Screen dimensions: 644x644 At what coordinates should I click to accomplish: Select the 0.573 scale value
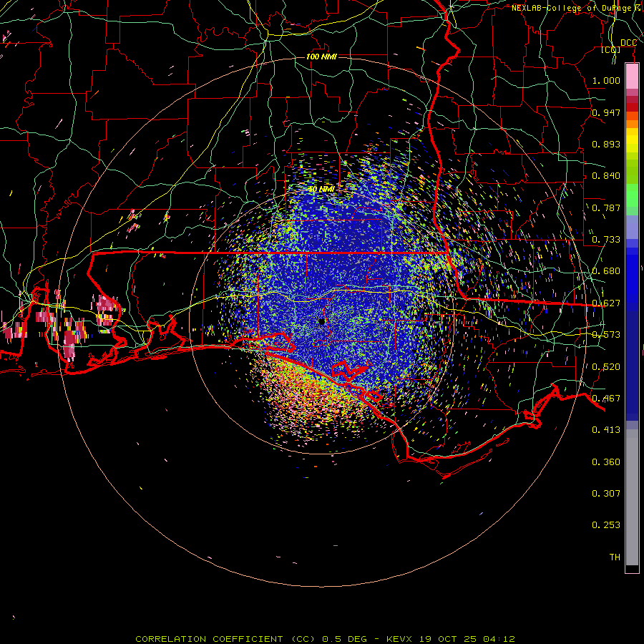point(606,335)
